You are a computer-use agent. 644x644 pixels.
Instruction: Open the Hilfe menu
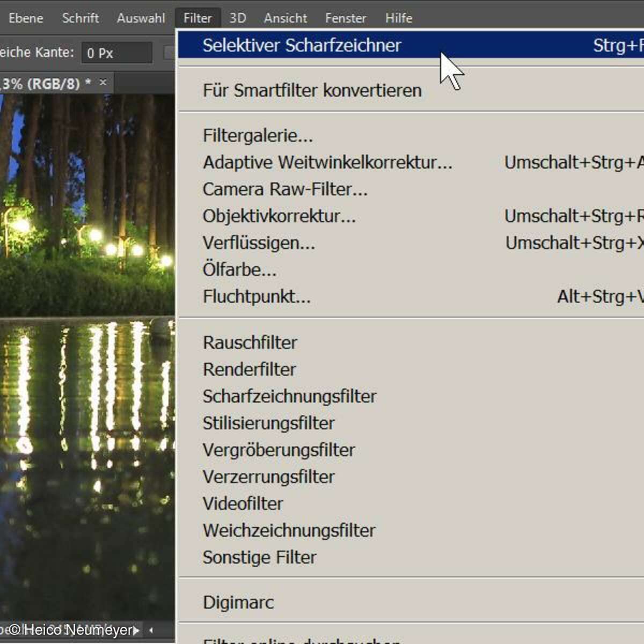[x=398, y=18]
